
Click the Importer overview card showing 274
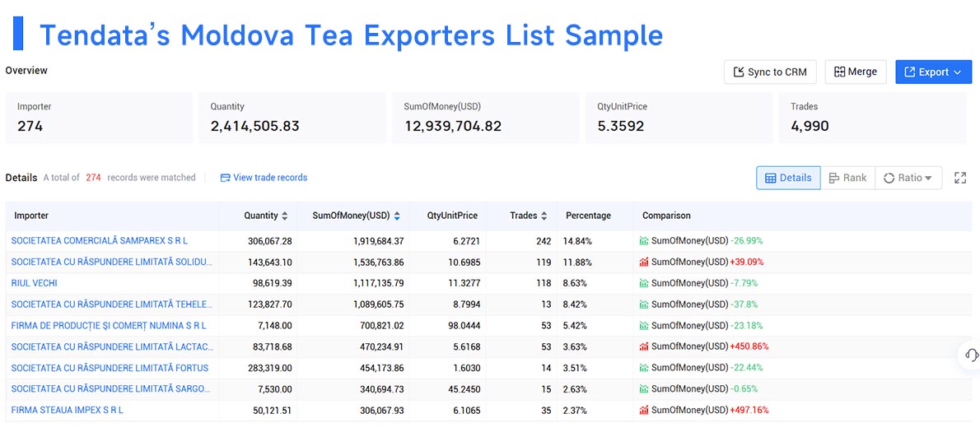click(x=100, y=118)
